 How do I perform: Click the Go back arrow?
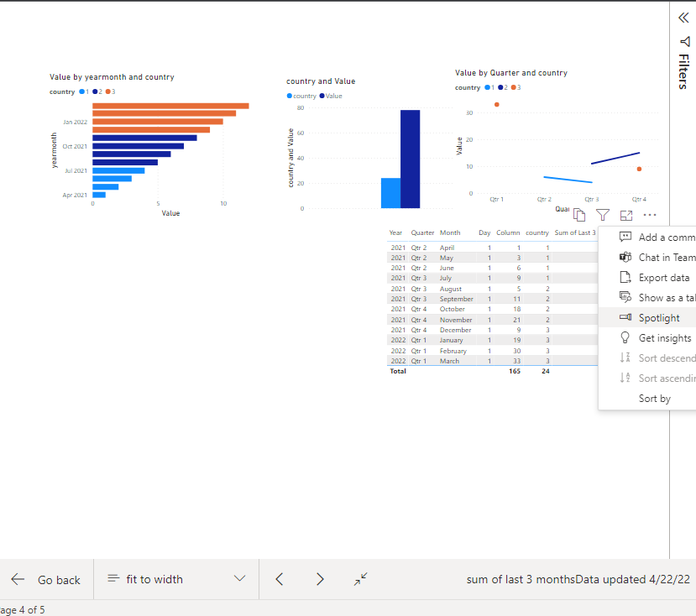tap(18, 579)
